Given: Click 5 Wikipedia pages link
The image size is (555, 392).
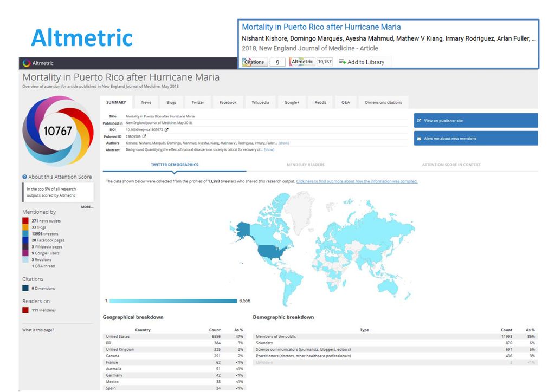Looking at the screenshot, I should point(47,247).
